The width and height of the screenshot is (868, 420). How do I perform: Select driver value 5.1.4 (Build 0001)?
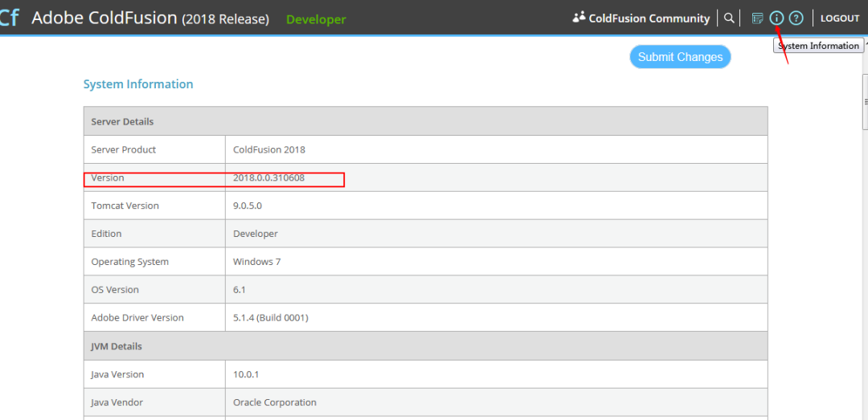[x=271, y=318]
